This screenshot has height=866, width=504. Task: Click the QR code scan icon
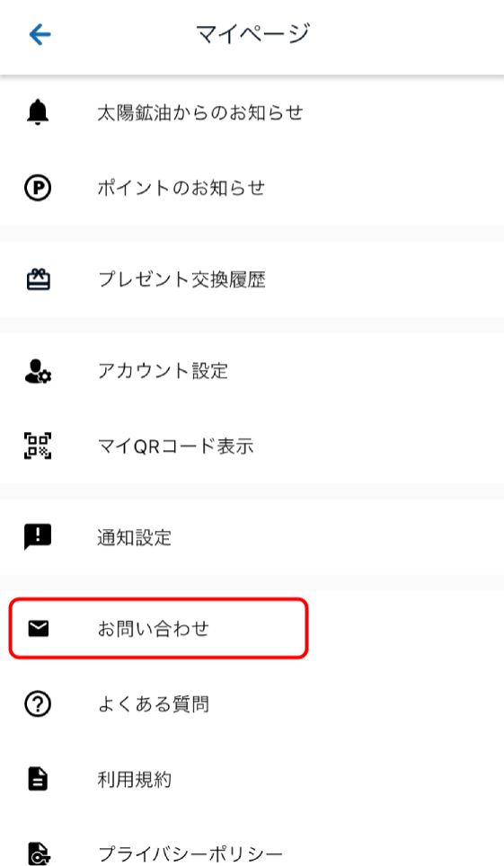tap(38, 446)
